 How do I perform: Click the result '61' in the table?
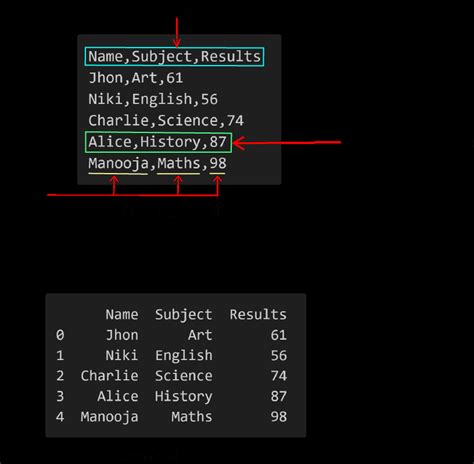279,335
